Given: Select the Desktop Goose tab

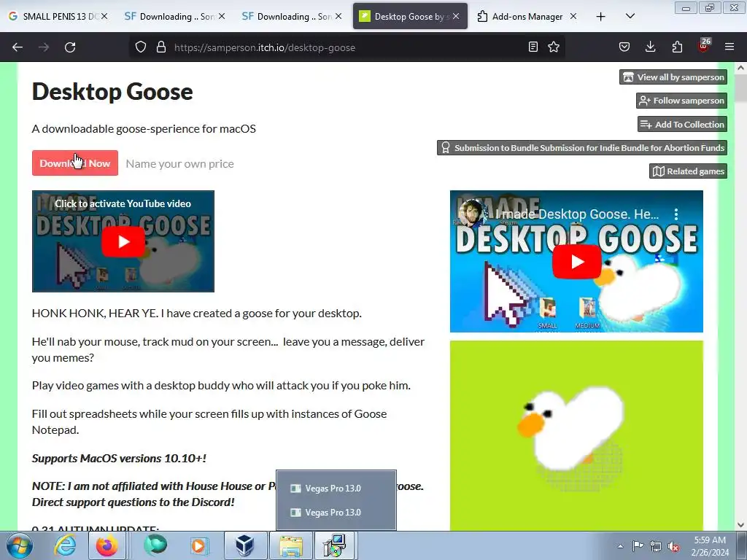Looking at the screenshot, I should (x=410, y=16).
